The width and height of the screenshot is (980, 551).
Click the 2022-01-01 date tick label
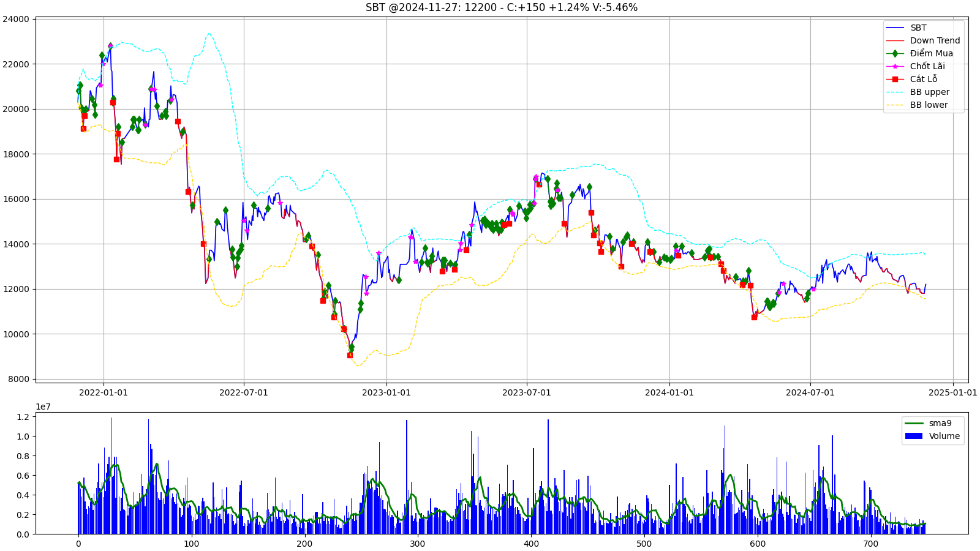click(x=104, y=392)
